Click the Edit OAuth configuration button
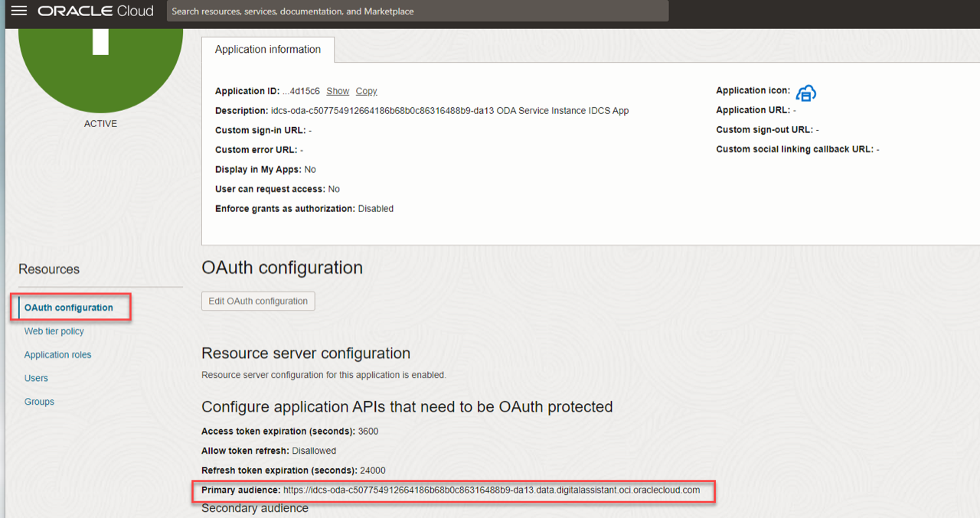Image resolution: width=980 pixels, height=518 pixels. click(258, 301)
